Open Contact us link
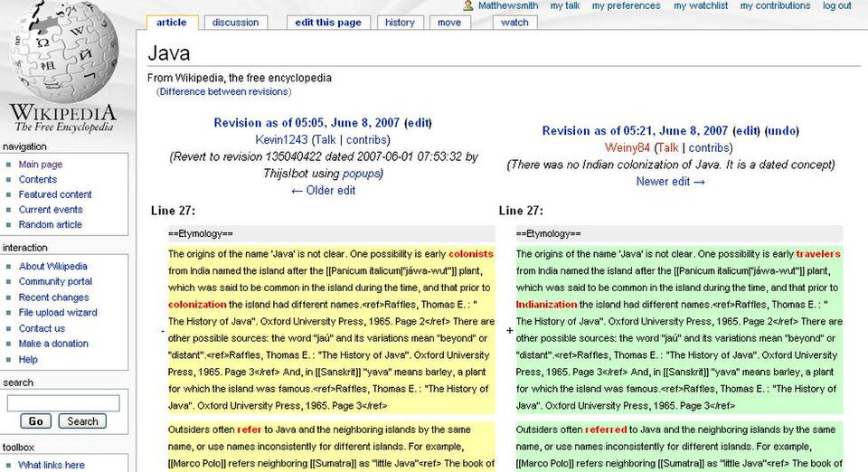868x472 pixels. [x=42, y=328]
